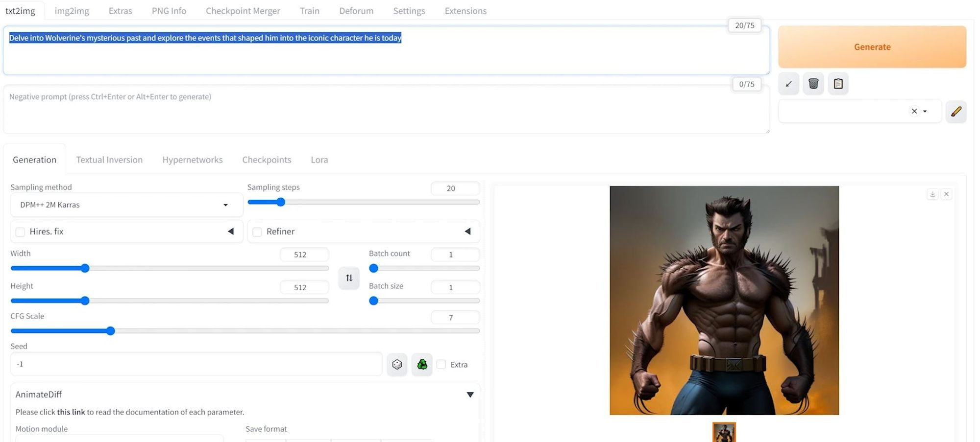Viewport: 980px width, 442px height.
Task: Click the Width value field
Action: click(x=304, y=255)
